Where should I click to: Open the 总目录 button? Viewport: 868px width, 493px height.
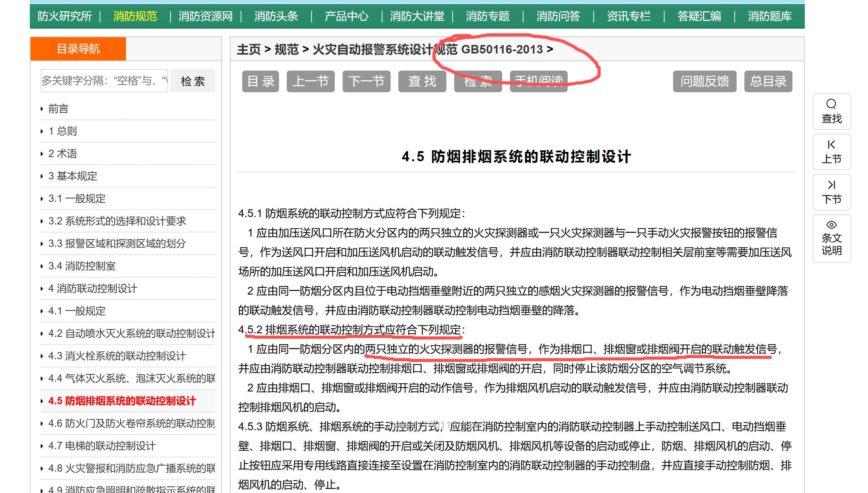(x=768, y=81)
